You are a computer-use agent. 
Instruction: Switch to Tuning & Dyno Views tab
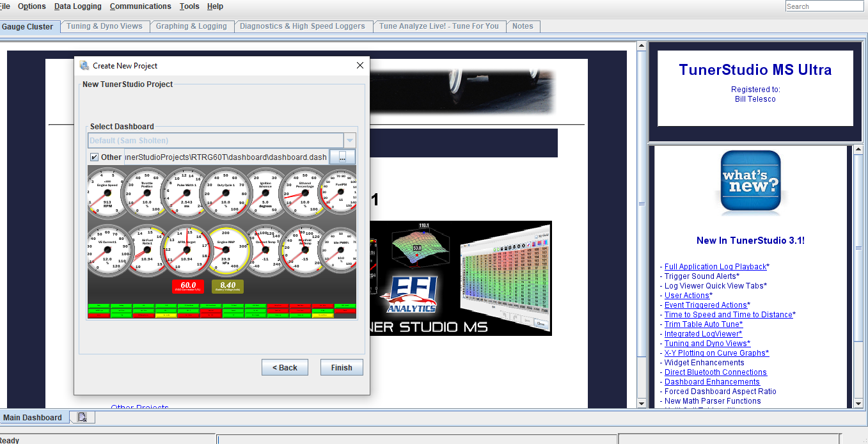point(105,26)
